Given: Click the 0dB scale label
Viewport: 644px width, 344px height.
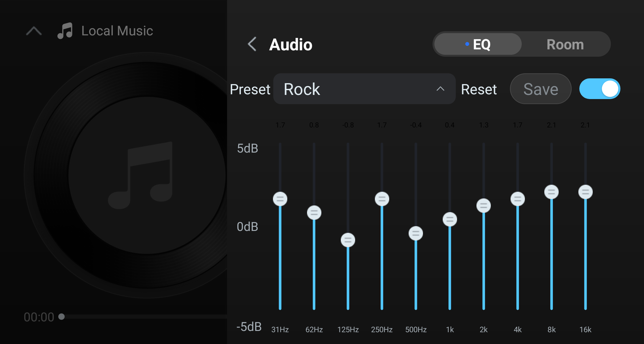Looking at the screenshot, I should [x=247, y=227].
